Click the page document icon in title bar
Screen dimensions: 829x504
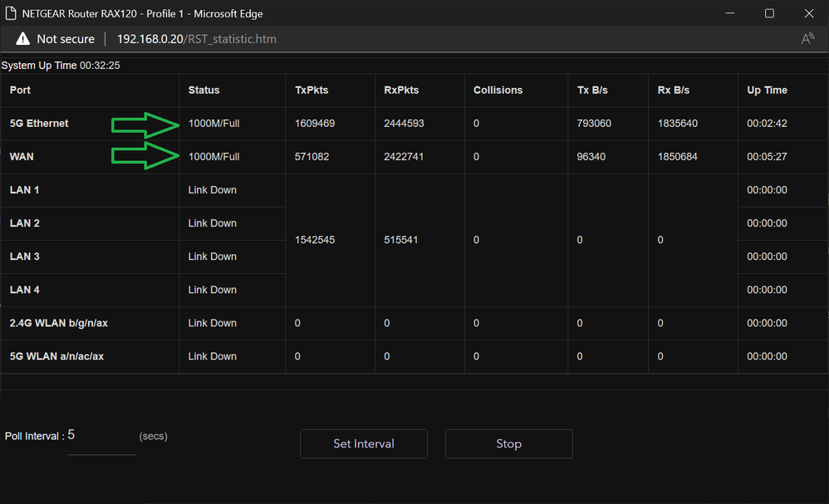[11, 13]
